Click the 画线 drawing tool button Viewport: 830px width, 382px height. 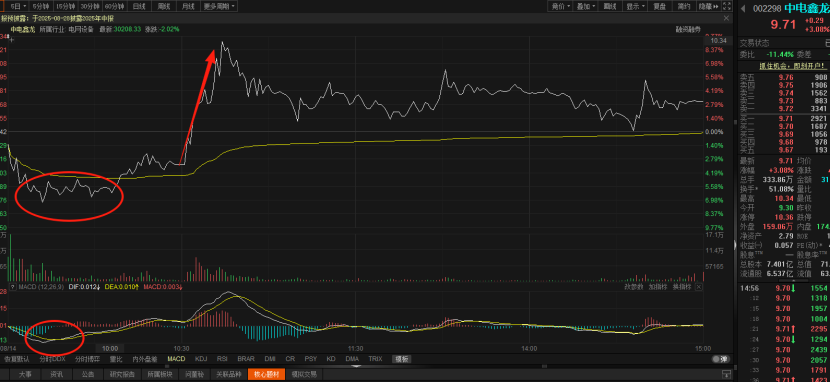pos(610,6)
